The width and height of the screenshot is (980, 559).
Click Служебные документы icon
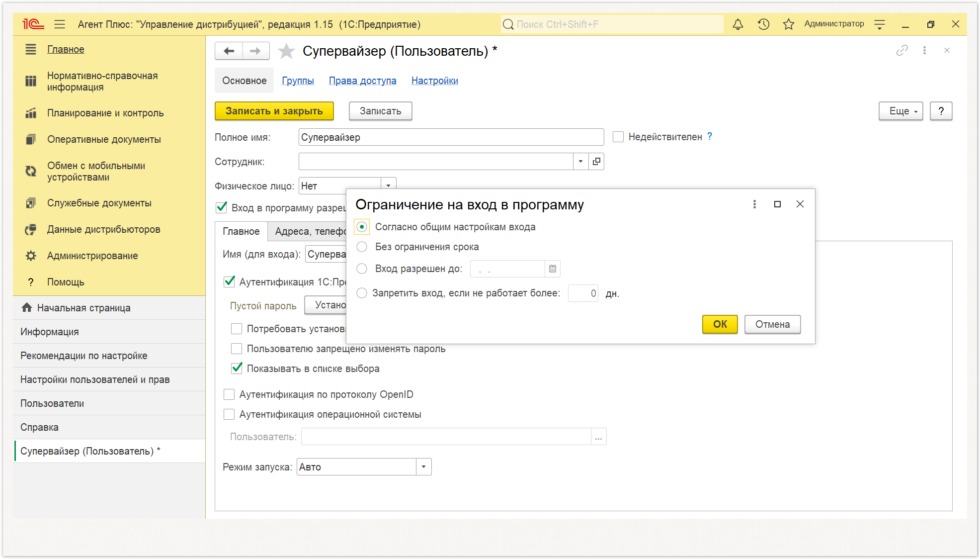tap(31, 203)
